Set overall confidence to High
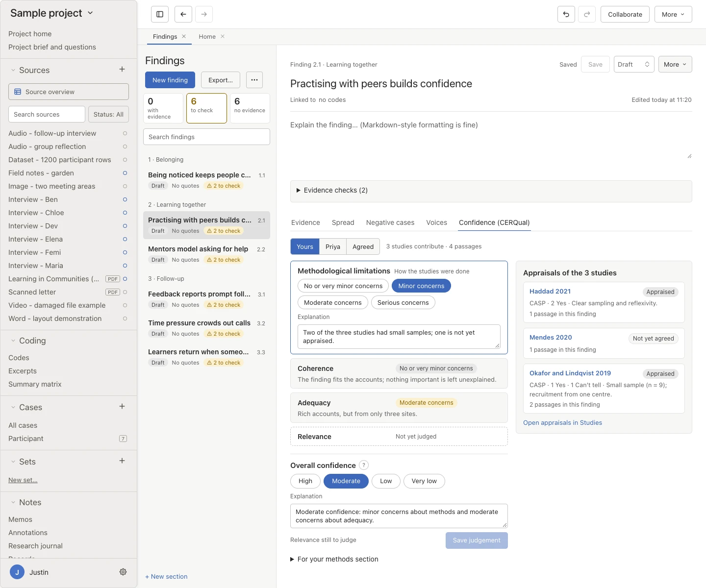 click(305, 481)
